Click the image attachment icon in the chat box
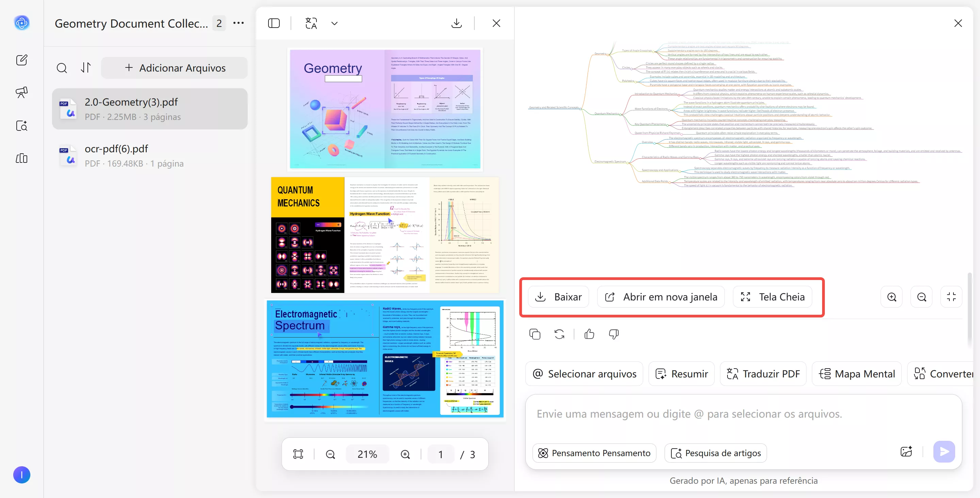The width and height of the screenshot is (980, 498). 906,452
